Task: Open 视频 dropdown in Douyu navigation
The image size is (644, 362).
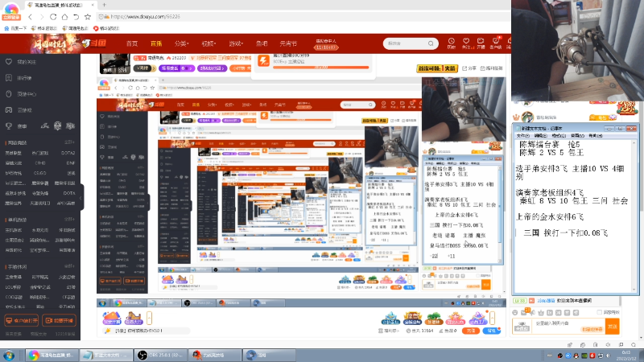Action: pyautogui.click(x=208, y=43)
